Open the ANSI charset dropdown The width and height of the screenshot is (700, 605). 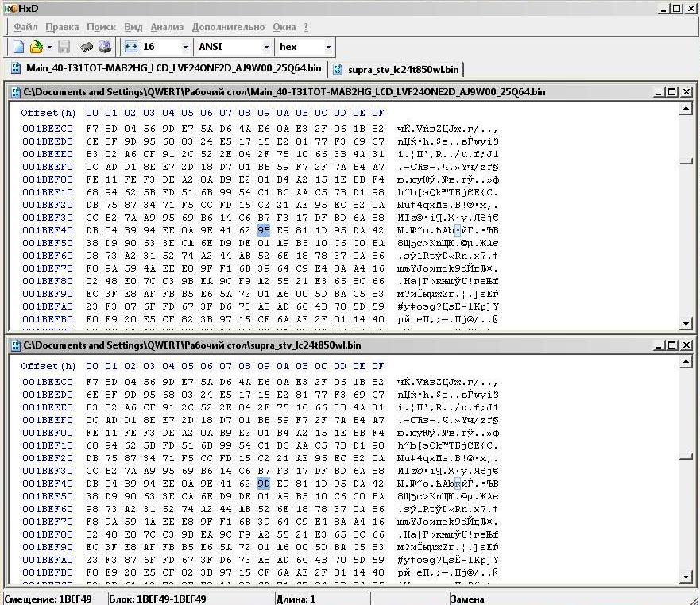(265, 48)
